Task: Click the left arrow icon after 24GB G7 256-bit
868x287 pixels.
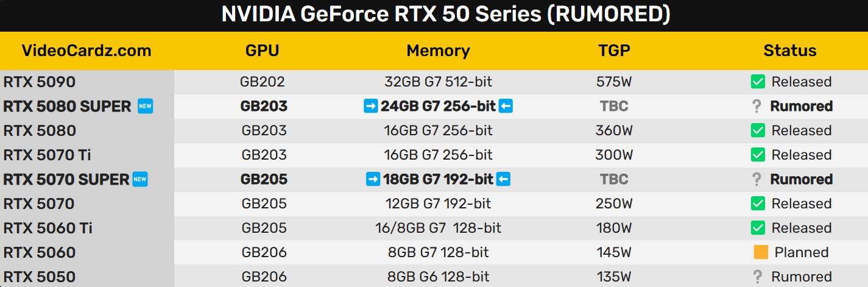Action: click(506, 106)
